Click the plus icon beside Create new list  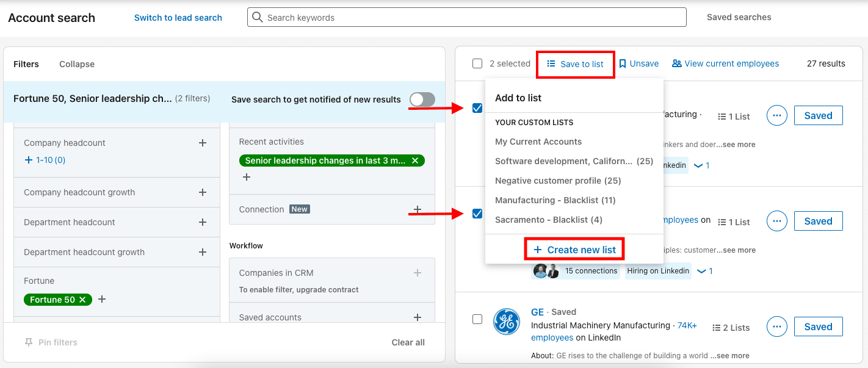[538, 250]
